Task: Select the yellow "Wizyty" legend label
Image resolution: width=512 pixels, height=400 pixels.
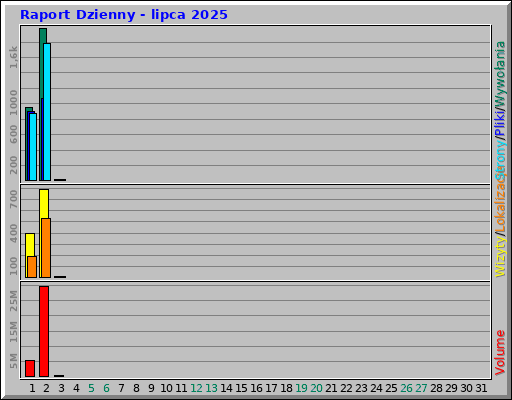Action: pyautogui.click(x=500, y=256)
